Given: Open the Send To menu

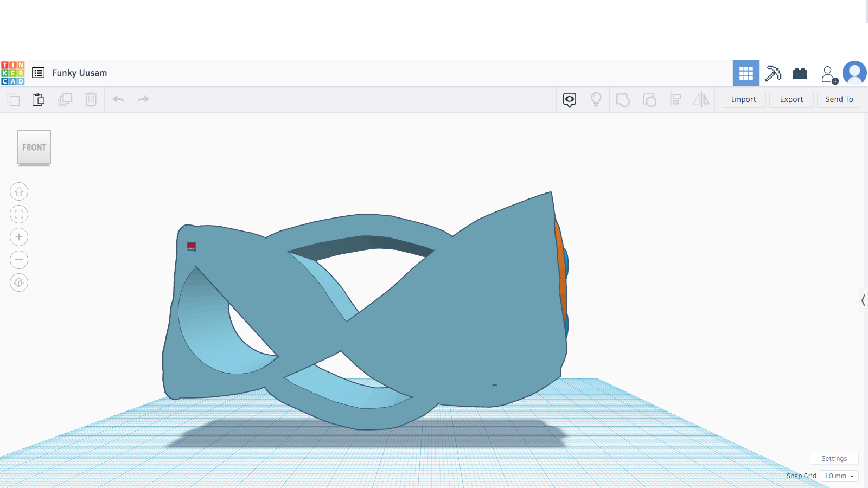Looking at the screenshot, I should point(839,99).
